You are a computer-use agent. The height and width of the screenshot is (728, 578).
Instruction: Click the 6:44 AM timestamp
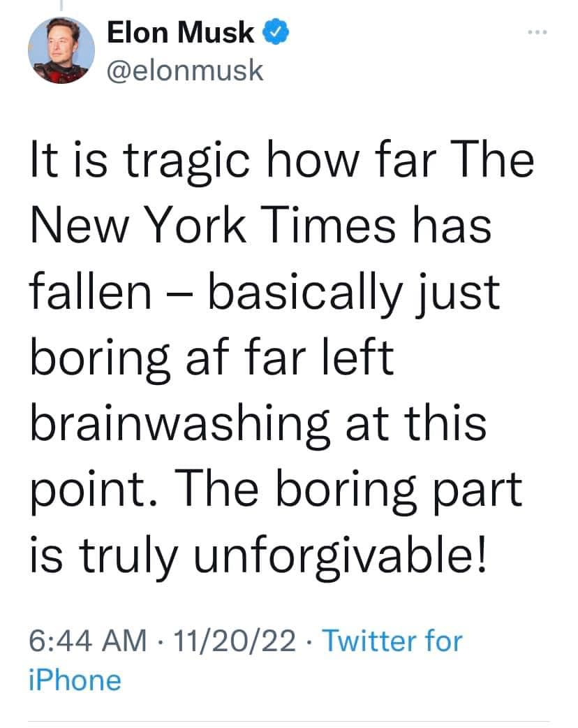88,641
